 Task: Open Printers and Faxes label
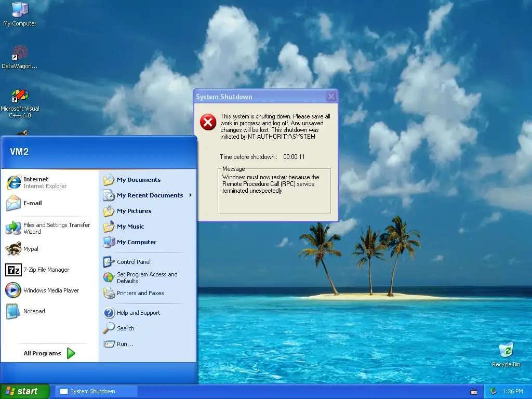pos(140,293)
